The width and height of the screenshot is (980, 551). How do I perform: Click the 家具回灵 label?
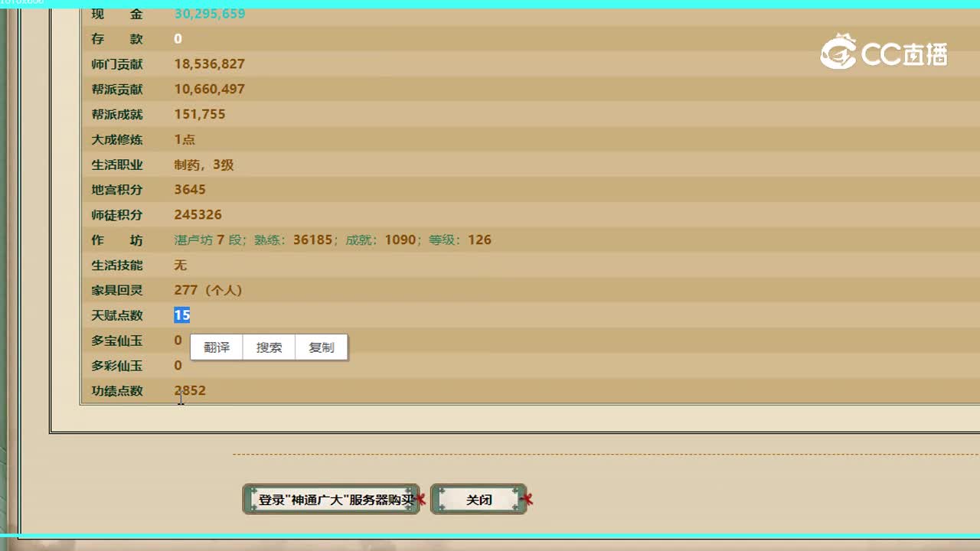(x=117, y=291)
